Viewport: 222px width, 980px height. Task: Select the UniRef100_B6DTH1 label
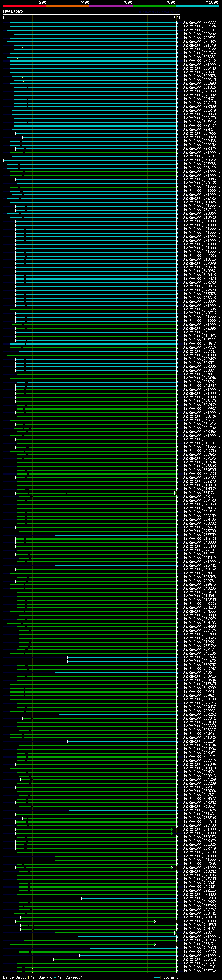coord(199,913)
